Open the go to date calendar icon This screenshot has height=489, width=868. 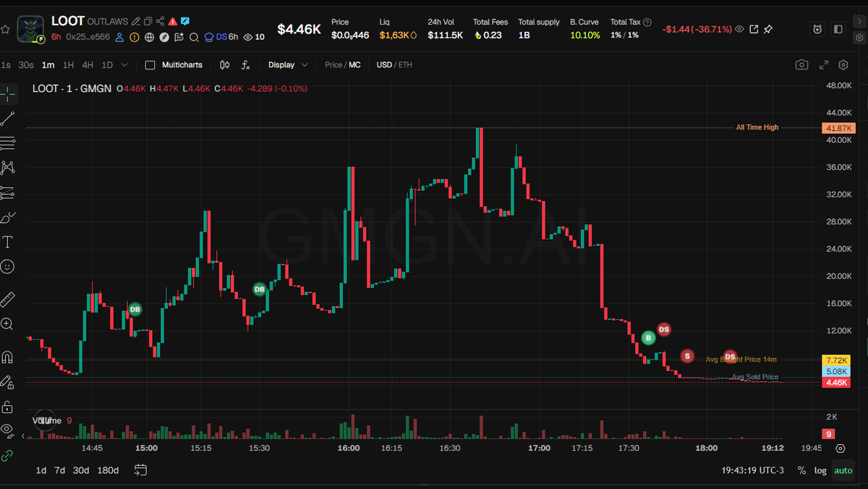point(140,470)
